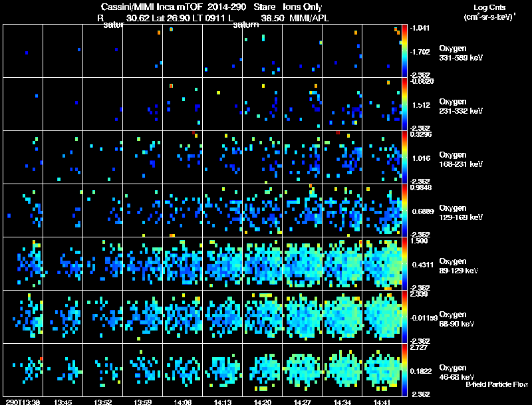Select the 14:34 panel in 68-90 keV row

(x=342, y=317)
